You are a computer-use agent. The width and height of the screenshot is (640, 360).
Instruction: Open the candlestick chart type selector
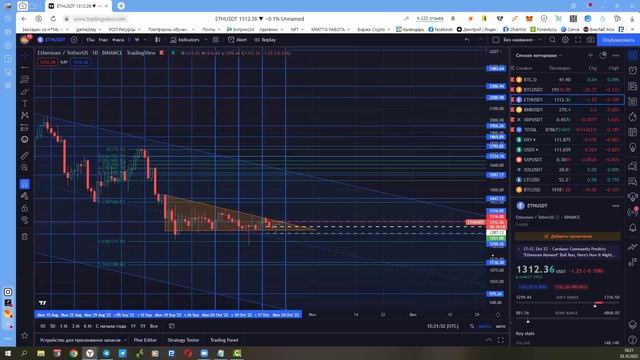coord(158,40)
